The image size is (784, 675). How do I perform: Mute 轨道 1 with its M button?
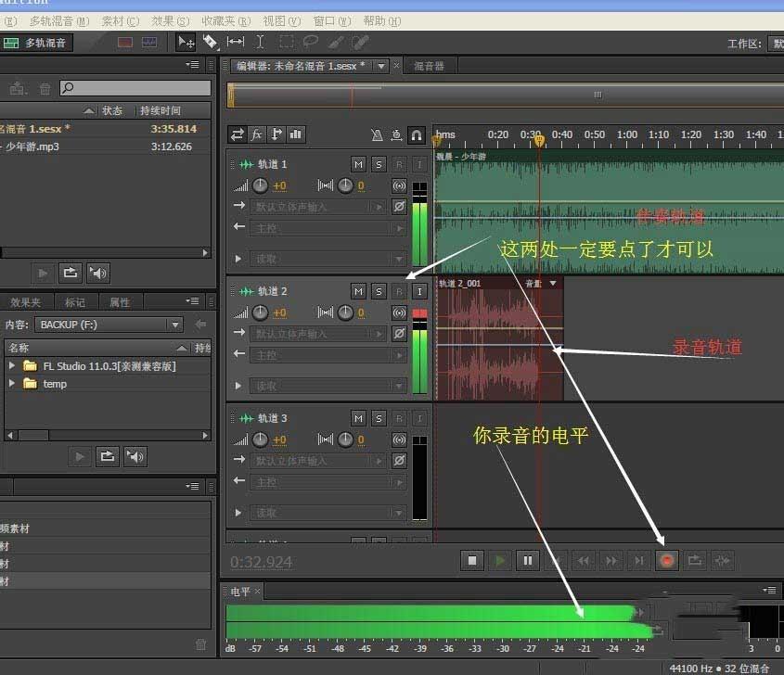click(x=357, y=163)
